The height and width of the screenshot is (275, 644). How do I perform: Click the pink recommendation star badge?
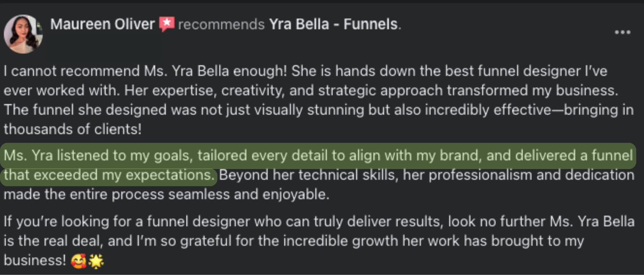tap(167, 24)
